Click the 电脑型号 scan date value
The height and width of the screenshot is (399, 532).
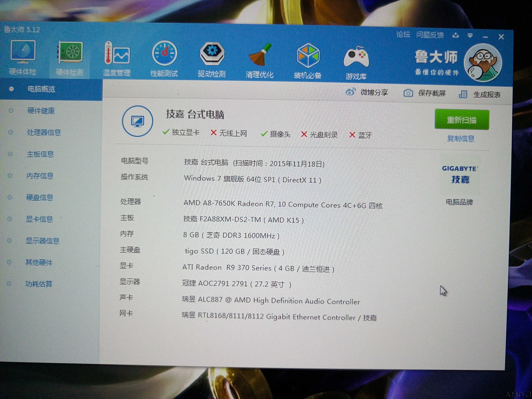point(254,163)
